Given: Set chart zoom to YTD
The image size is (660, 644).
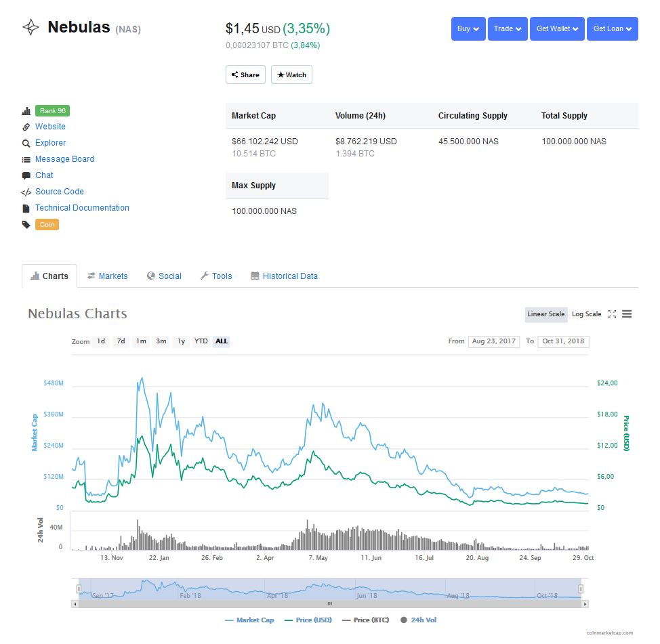Looking at the screenshot, I should 201,341.
